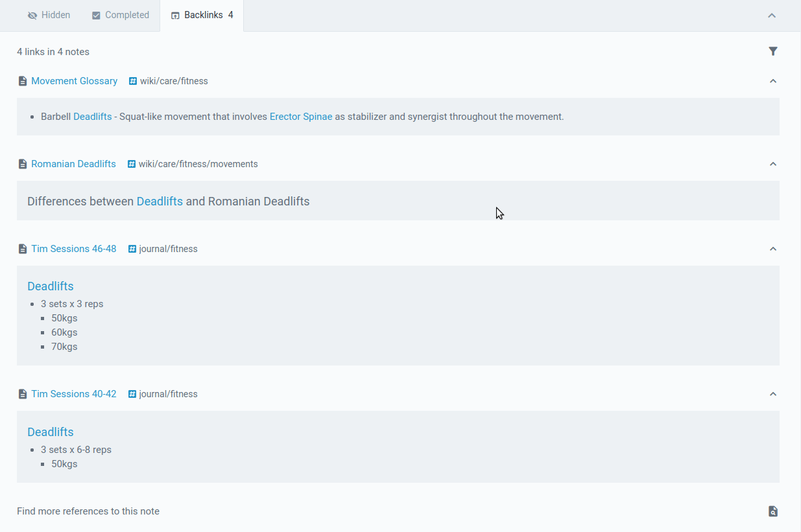
Task: Collapse the Tim Sessions 46-48 section
Action: click(772, 249)
